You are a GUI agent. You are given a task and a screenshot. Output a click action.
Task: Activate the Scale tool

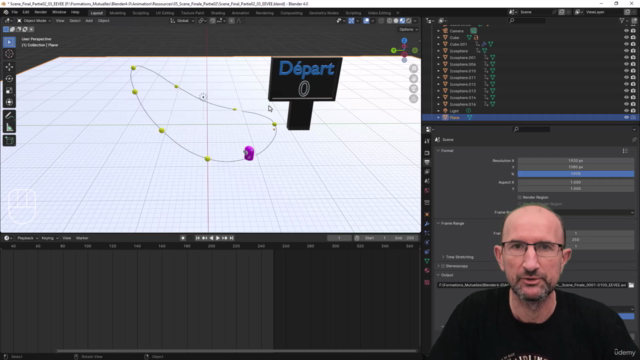point(9,91)
